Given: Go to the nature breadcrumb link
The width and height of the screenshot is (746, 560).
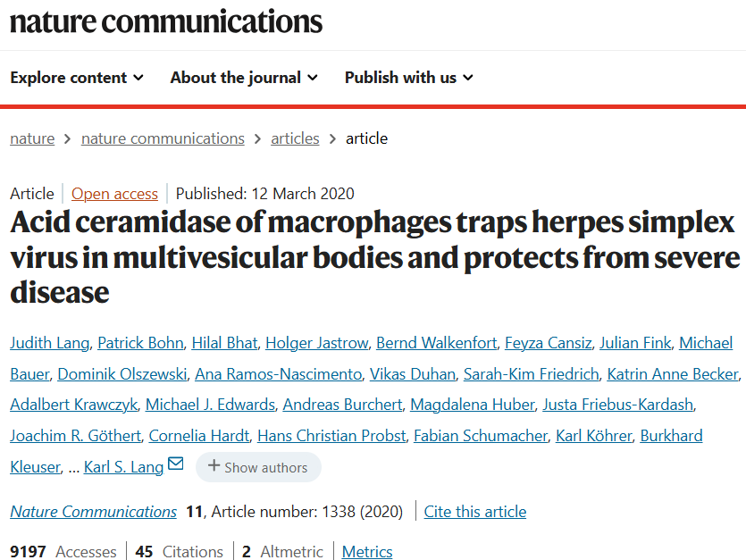Looking at the screenshot, I should click(32, 138).
